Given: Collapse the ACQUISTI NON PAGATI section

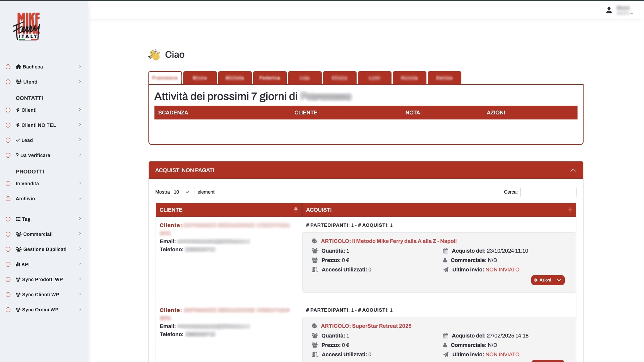Looking at the screenshot, I should click(573, 170).
